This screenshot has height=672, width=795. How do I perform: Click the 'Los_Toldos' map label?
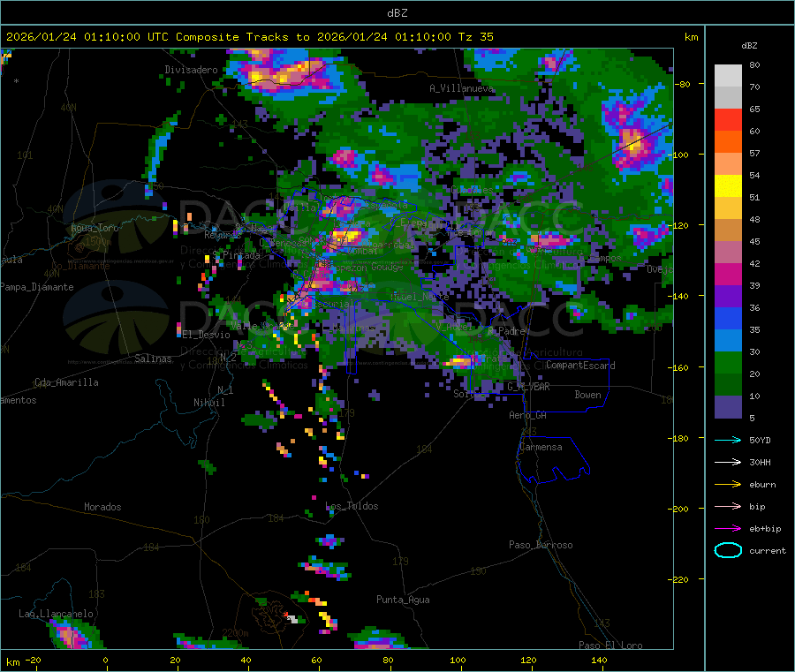tap(352, 506)
